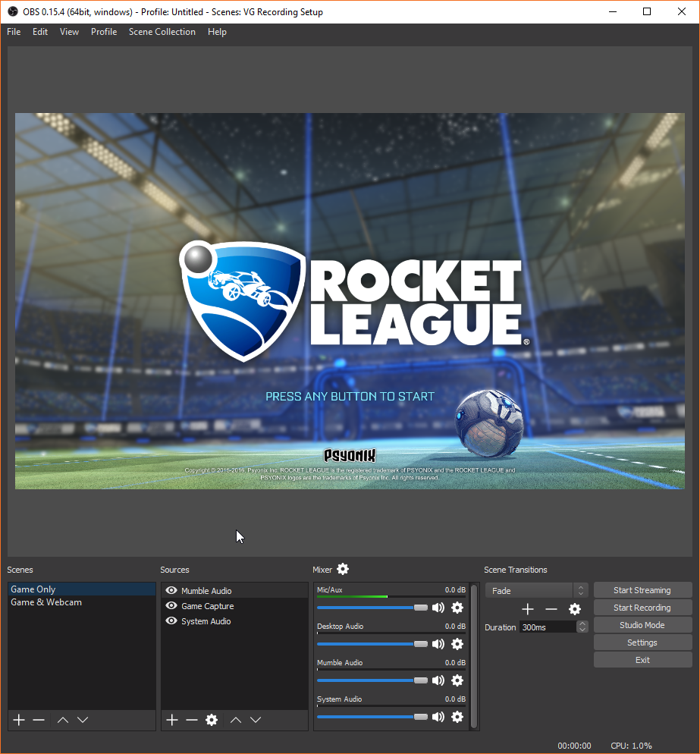Click the Duration 300ms input field
The height and width of the screenshot is (754, 700).
coord(548,627)
